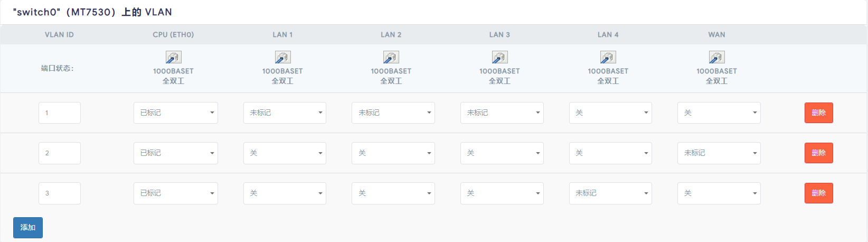Click the WAN port status icon

[716, 57]
